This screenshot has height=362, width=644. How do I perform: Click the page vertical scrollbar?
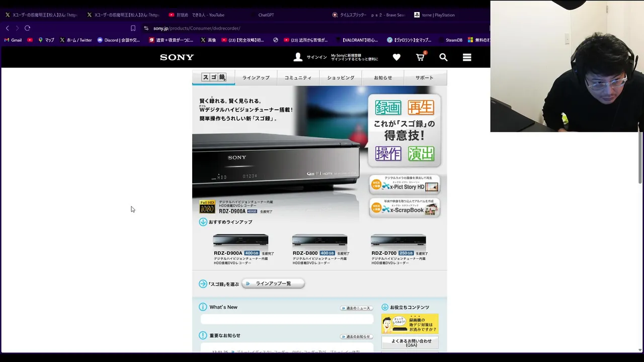click(x=640, y=158)
